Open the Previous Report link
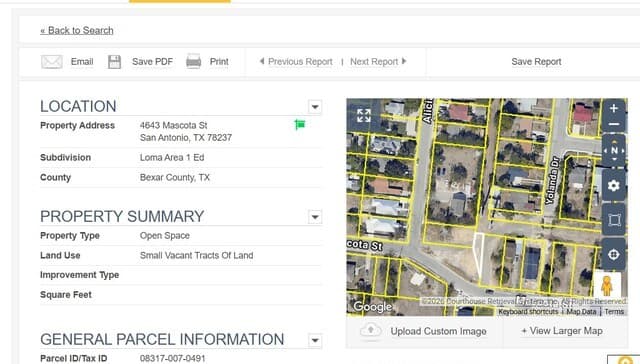640x364 pixels. click(300, 62)
